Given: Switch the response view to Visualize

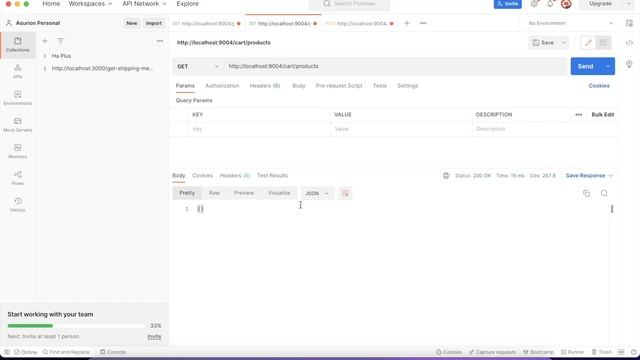Looking at the screenshot, I should pyautogui.click(x=279, y=193).
